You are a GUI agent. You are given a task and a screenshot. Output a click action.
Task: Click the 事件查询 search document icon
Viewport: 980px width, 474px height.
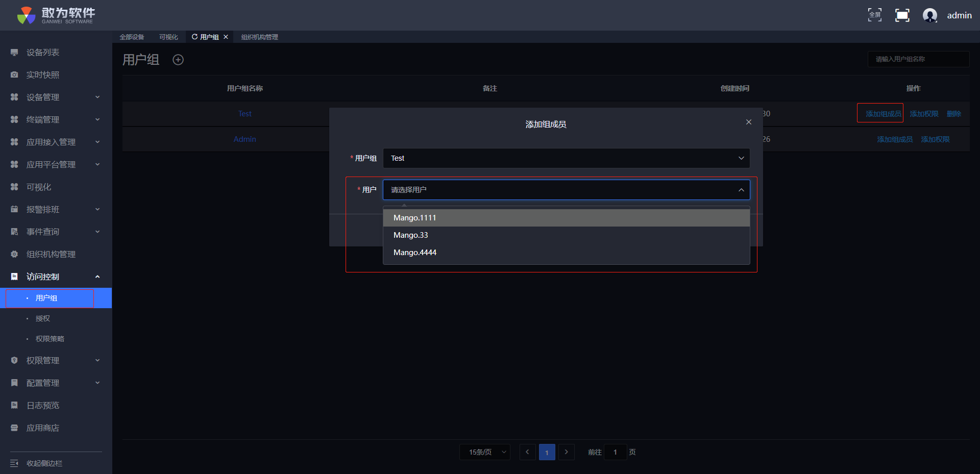pyautogui.click(x=14, y=232)
